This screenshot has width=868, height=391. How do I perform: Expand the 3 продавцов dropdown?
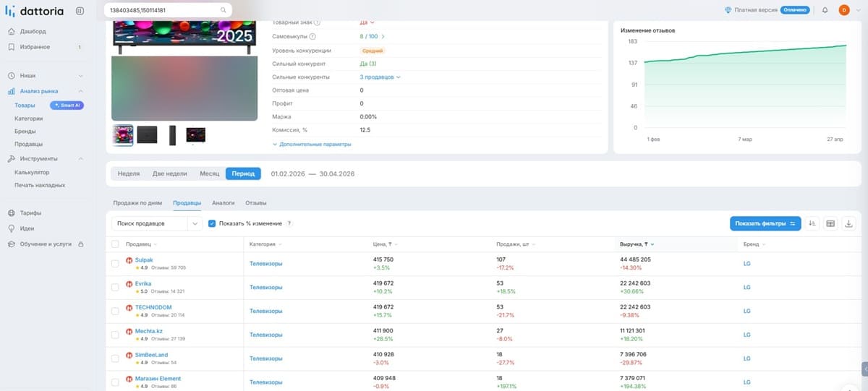(x=380, y=77)
